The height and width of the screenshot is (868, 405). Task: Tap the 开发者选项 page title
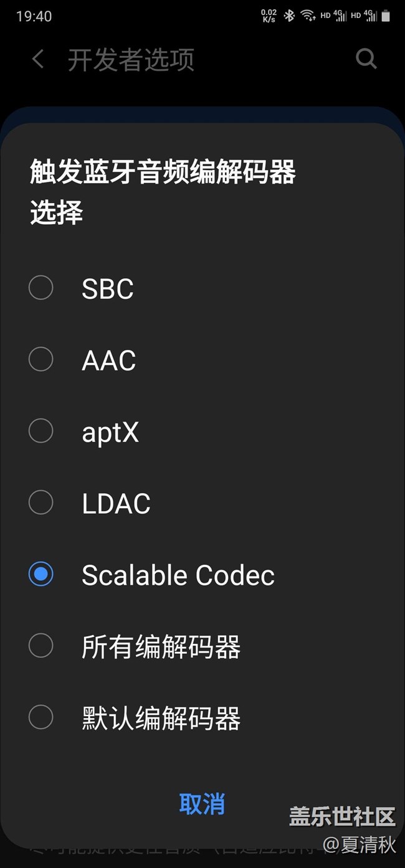(x=131, y=60)
